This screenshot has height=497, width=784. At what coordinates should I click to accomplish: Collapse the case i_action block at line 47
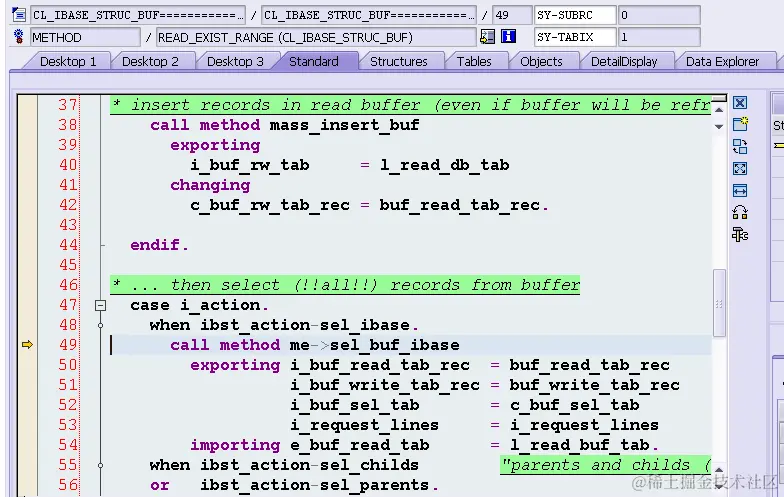coord(100,305)
